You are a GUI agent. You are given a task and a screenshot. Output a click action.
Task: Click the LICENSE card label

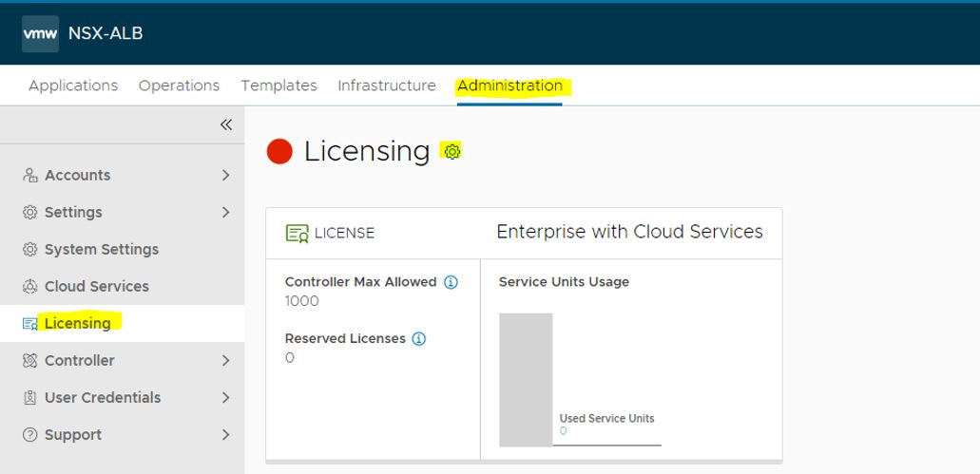[344, 233]
